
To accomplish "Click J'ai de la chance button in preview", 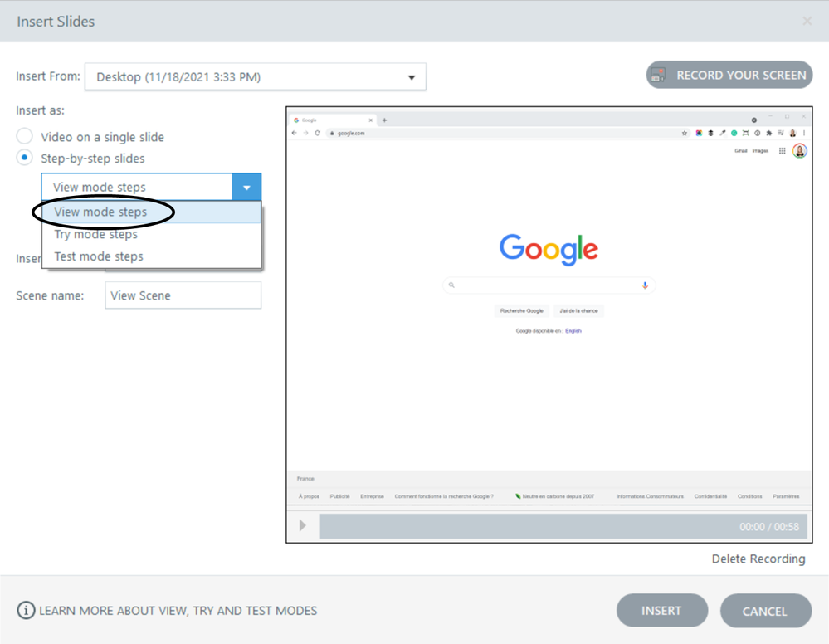I will coord(579,311).
